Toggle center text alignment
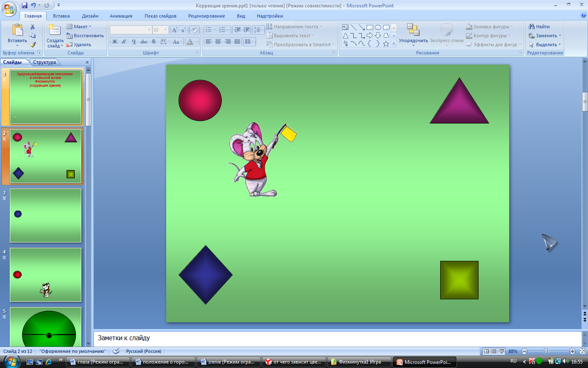 [218, 42]
